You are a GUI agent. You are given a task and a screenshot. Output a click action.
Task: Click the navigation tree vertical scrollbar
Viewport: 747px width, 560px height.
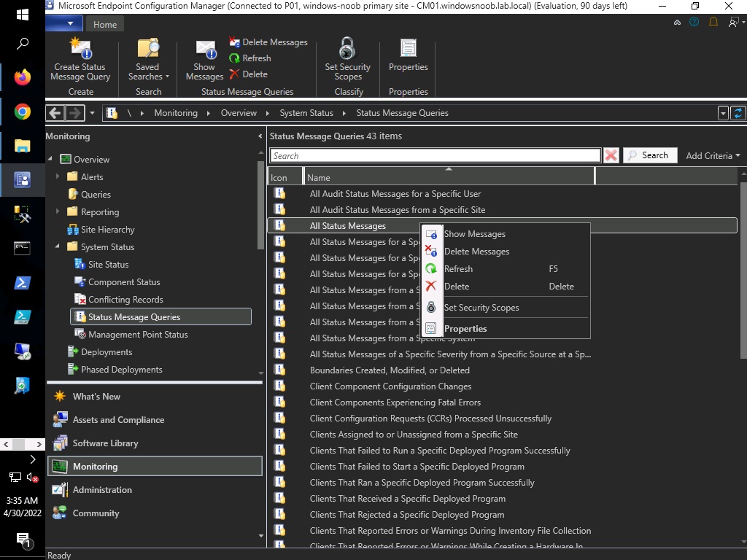260,205
